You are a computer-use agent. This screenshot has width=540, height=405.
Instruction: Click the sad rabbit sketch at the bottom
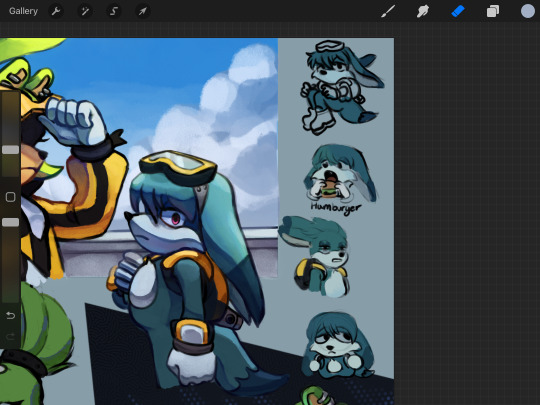(x=337, y=345)
